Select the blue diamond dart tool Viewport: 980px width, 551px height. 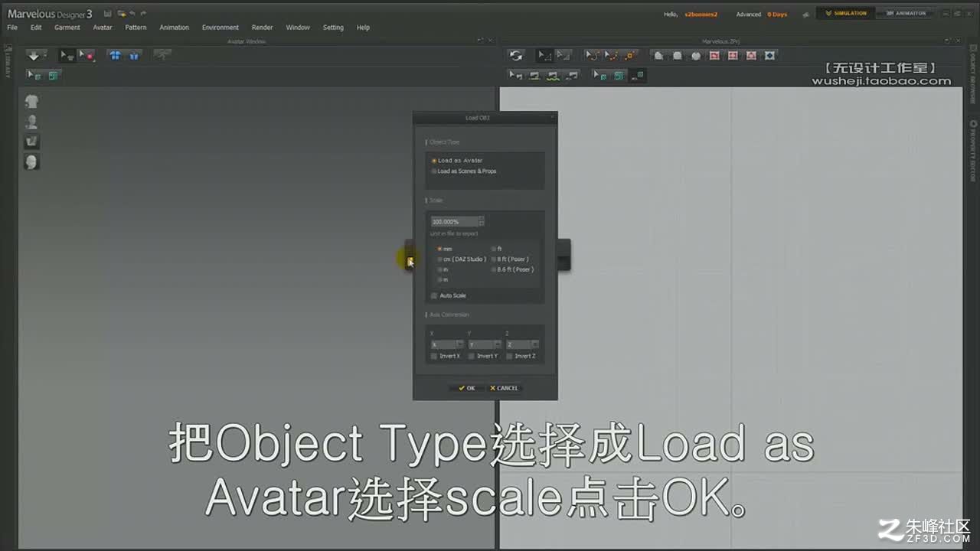[x=769, y=55]
